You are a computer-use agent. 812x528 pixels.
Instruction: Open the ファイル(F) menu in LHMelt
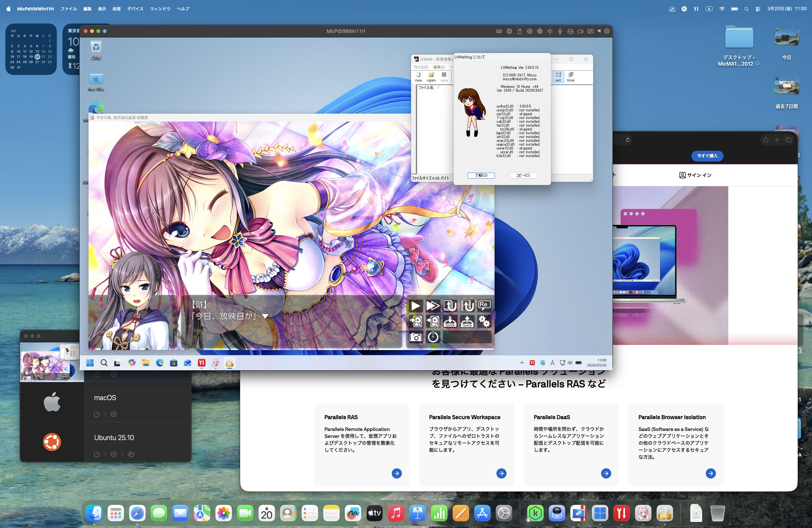(420, 67)
